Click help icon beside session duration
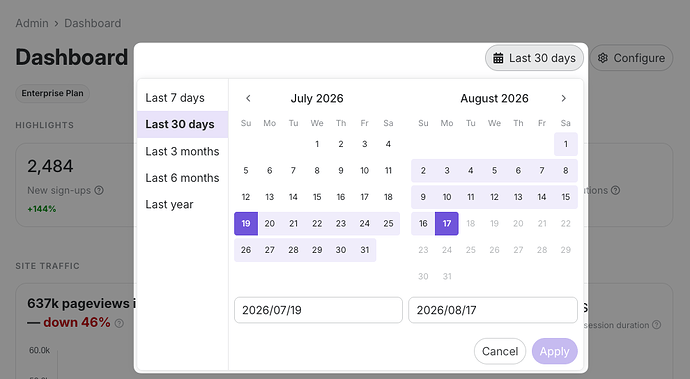This screenshot has width=690, height=379. pos(657,325)
